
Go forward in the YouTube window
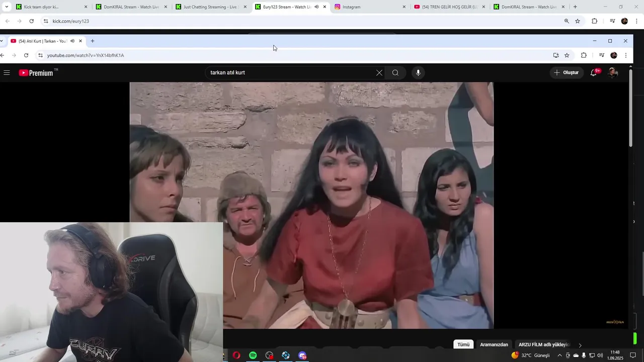(x=14, y=55)
